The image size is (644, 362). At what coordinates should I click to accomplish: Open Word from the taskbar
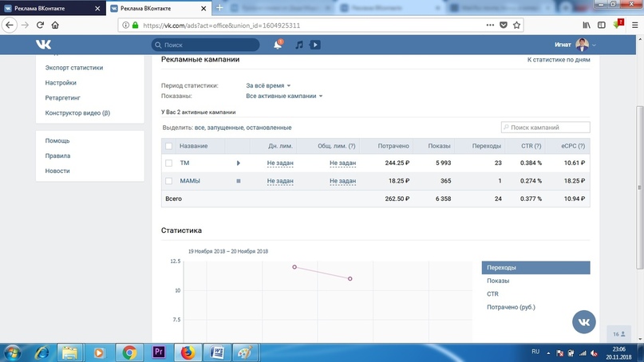click(x=217, y=352)
